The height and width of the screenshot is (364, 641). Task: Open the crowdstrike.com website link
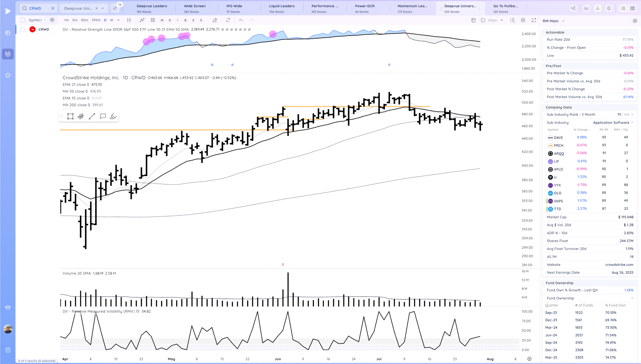point(619,265)
